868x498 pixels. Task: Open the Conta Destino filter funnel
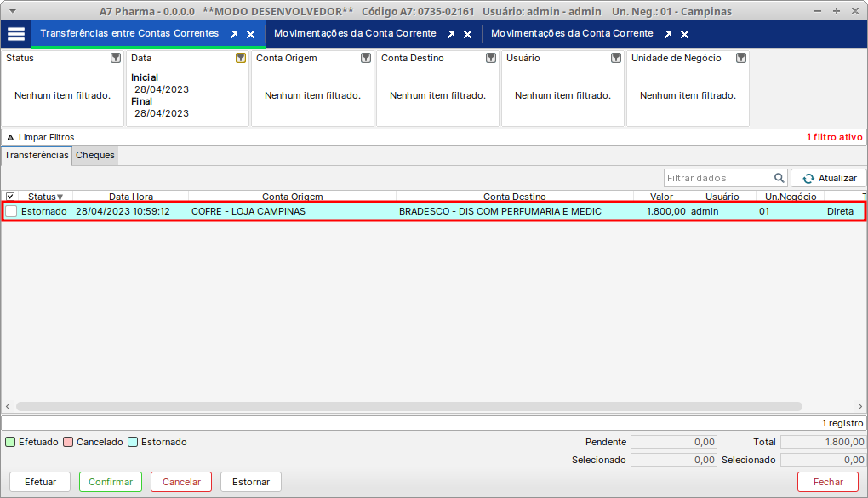click(x=491, y=58)
